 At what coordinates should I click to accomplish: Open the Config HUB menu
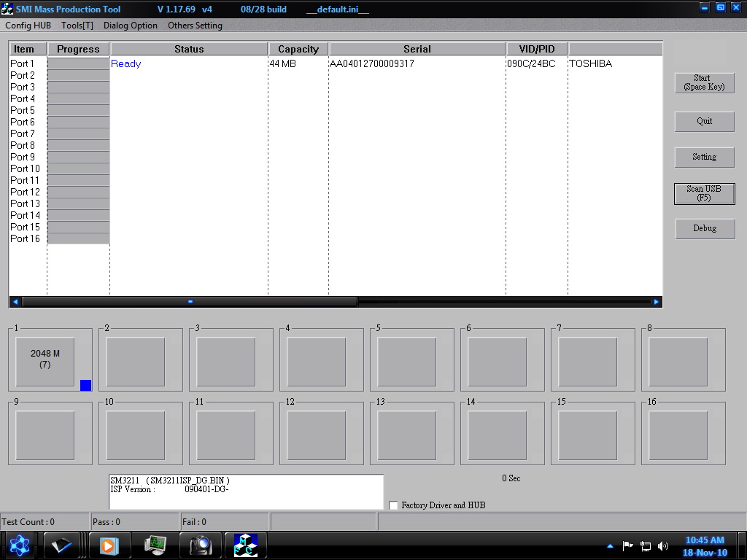coord(28,26)
